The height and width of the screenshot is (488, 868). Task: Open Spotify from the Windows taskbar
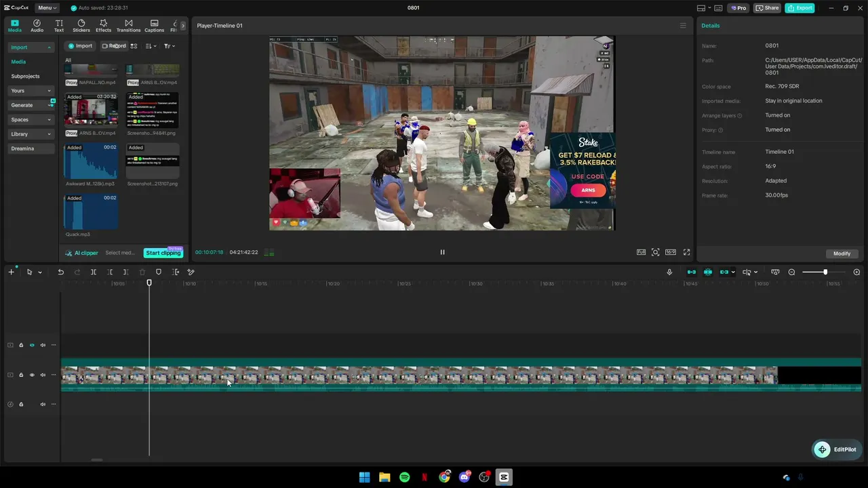(x=404, y=477)
